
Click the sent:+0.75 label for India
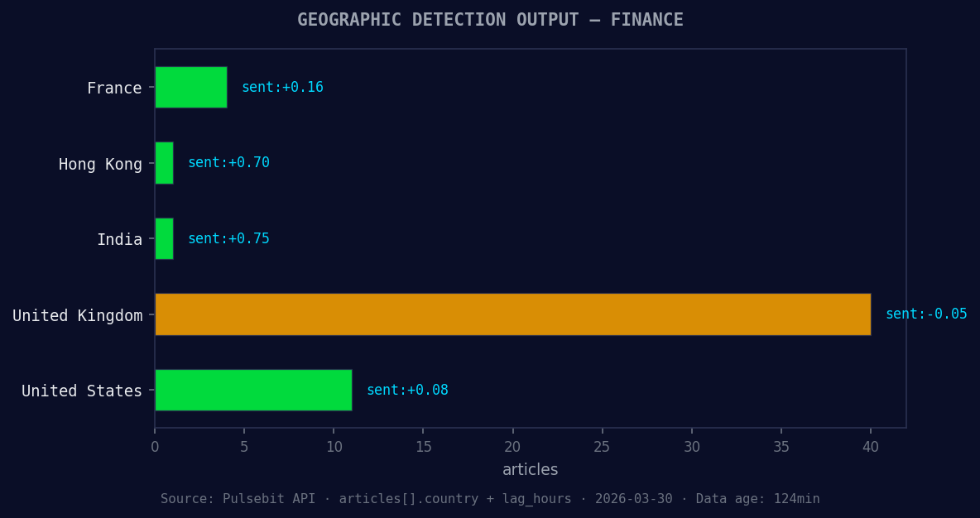(229, 238)
